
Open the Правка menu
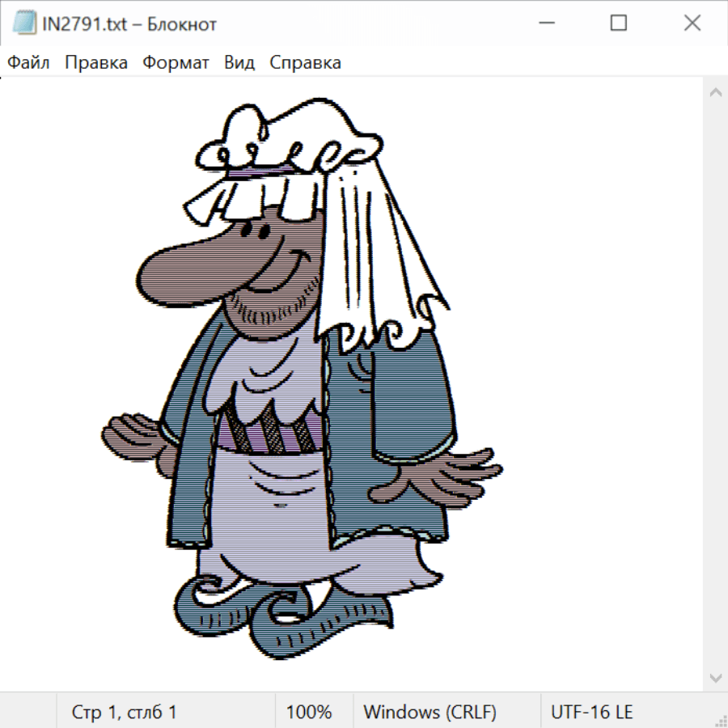coord(96,63)
